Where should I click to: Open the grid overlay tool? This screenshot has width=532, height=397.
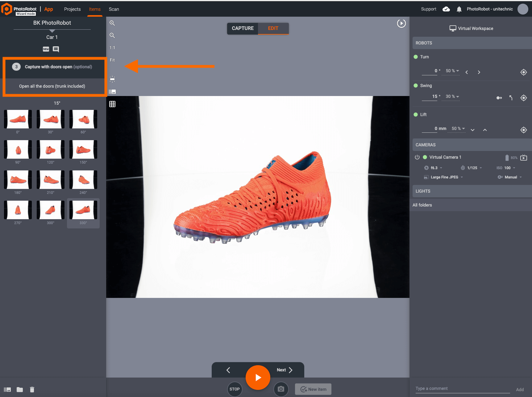(112, 104)
